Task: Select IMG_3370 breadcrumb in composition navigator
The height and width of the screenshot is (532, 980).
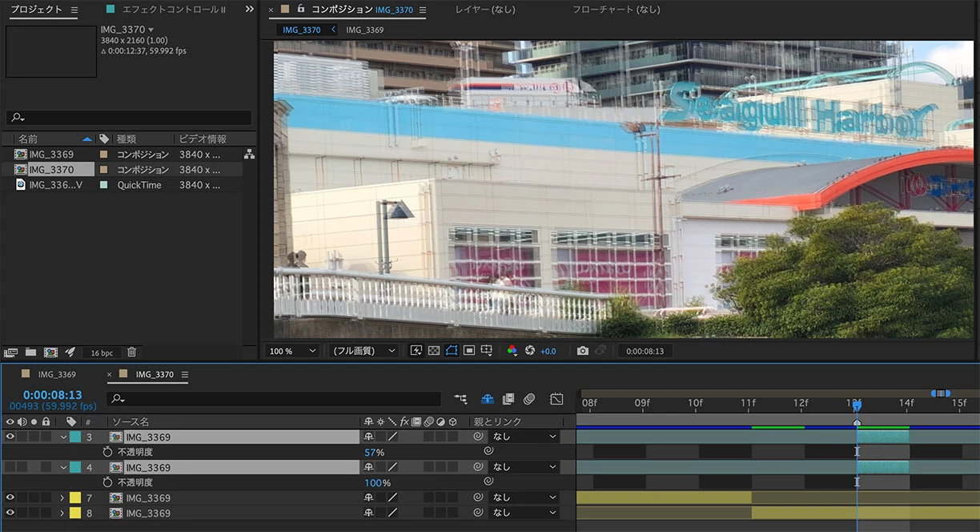Action: pyautogui.click(x=301, y=30)
